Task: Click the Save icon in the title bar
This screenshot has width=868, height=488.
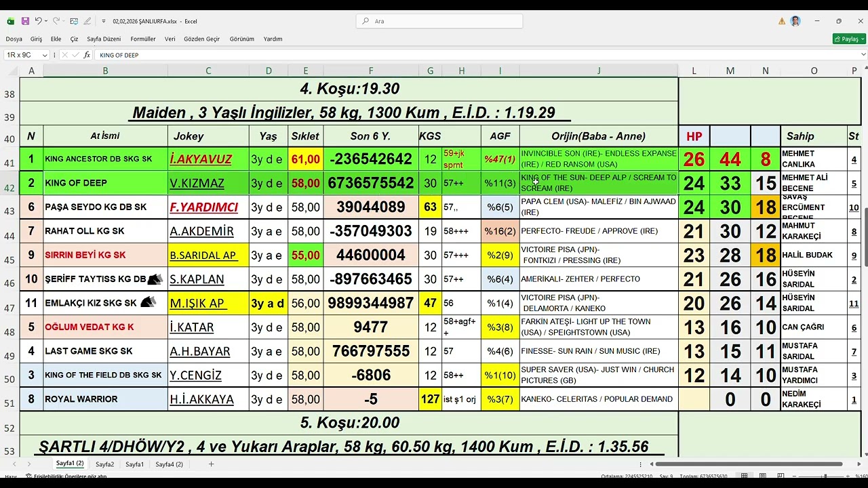Action: [x=25, y=21]
